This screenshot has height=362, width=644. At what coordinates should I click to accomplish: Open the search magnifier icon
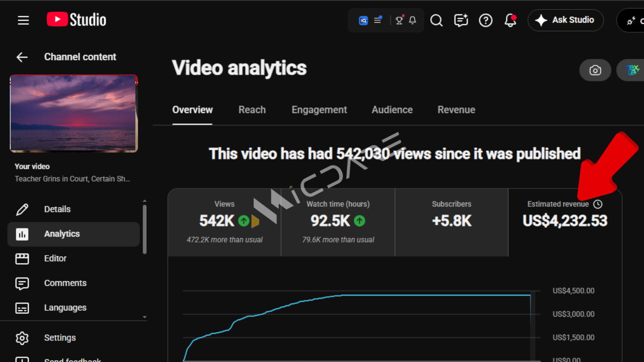coord(436,20)
